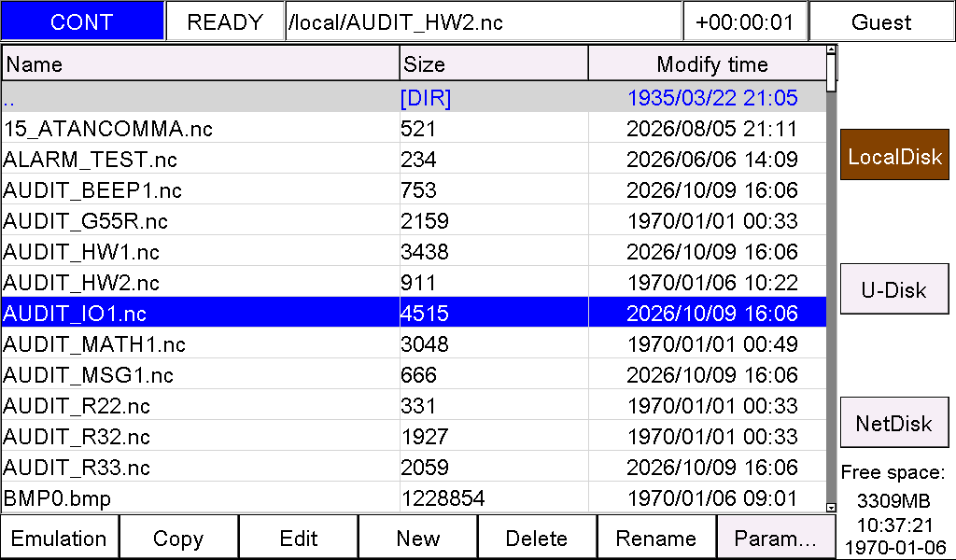This screenshot has width=956, height=560.
Task: Click modify time 2026/08/05 21:11
Action: click(712, 129)
